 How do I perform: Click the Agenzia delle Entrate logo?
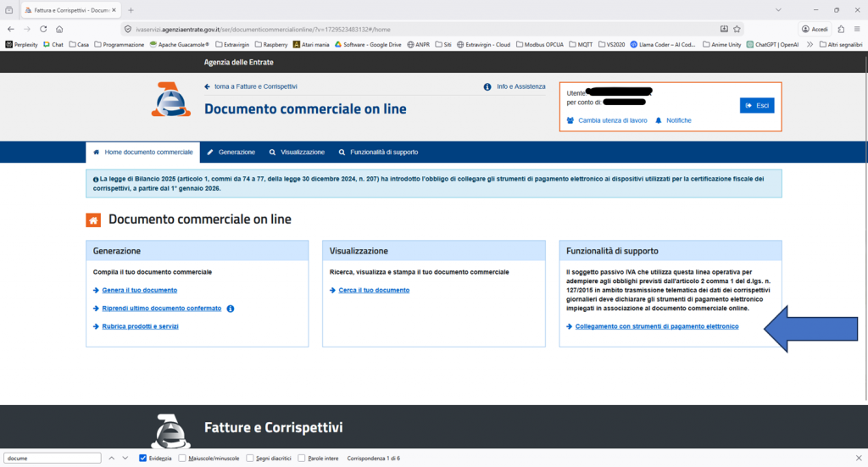click(x=171, y=100)
